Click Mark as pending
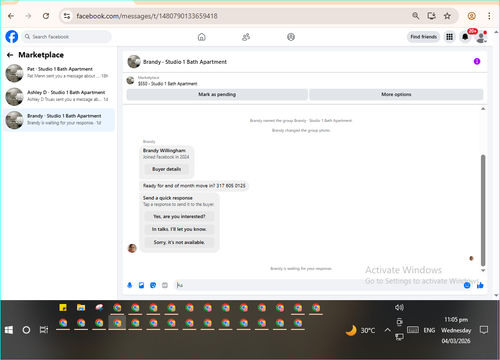Screen dimensions: 500x360 (217, 94)
